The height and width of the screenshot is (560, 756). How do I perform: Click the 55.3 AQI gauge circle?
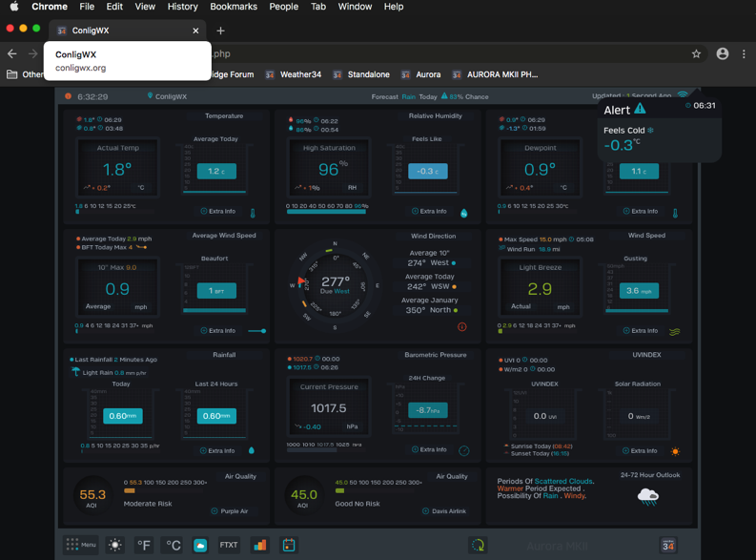pyautogui.click(x=92, y=497)
